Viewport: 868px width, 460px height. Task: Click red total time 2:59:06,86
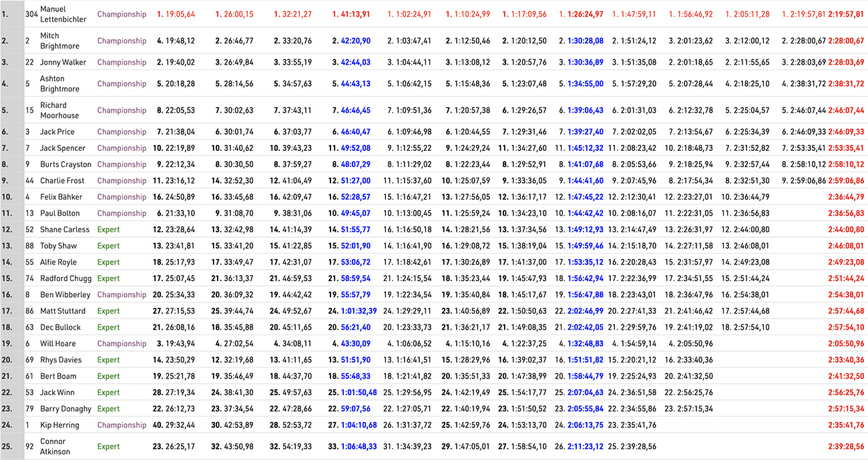coord(845,181)
